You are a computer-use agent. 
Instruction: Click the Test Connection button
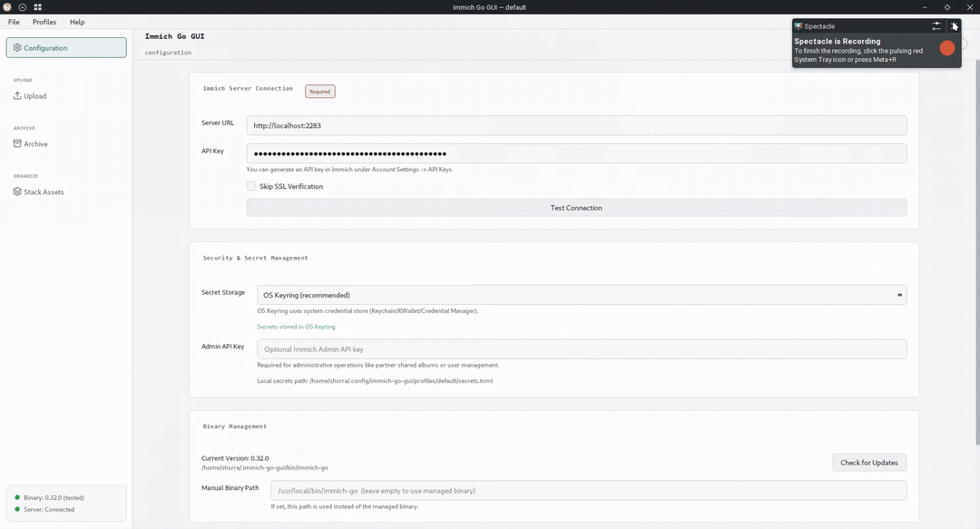[x=576, y=208]
